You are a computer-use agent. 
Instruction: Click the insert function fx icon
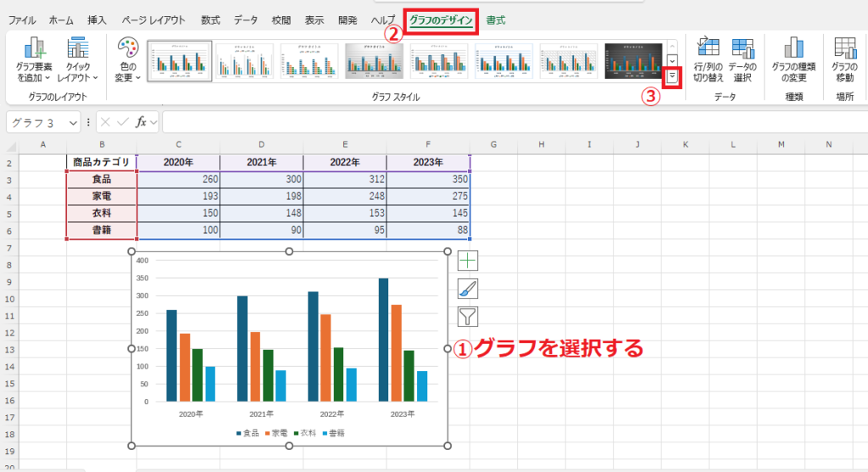pos(142,122)
